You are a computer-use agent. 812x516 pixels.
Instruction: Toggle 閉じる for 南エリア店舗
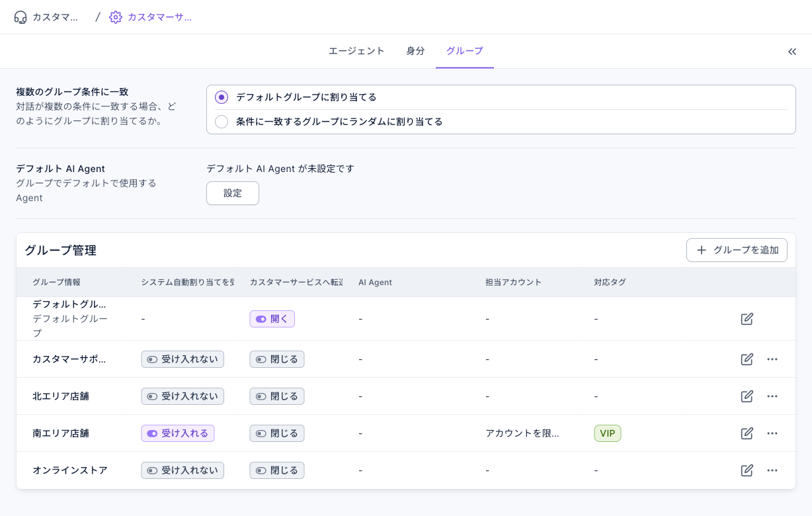tap(277, 433)
